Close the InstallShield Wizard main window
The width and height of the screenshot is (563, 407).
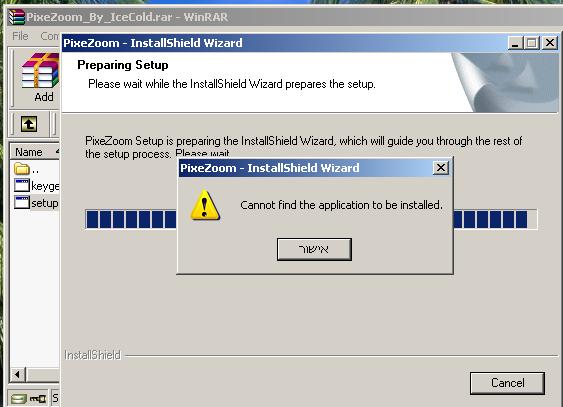550,43
